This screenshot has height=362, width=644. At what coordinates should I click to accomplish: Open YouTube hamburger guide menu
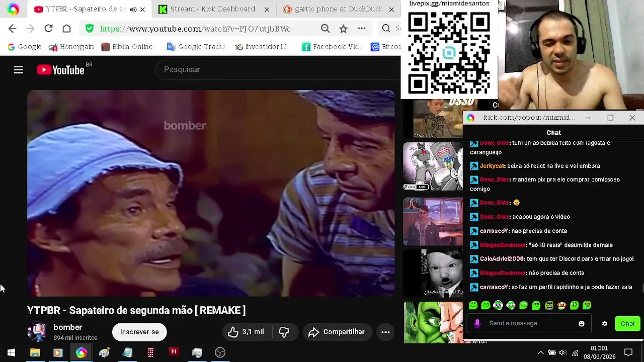[x=18, y=70]
